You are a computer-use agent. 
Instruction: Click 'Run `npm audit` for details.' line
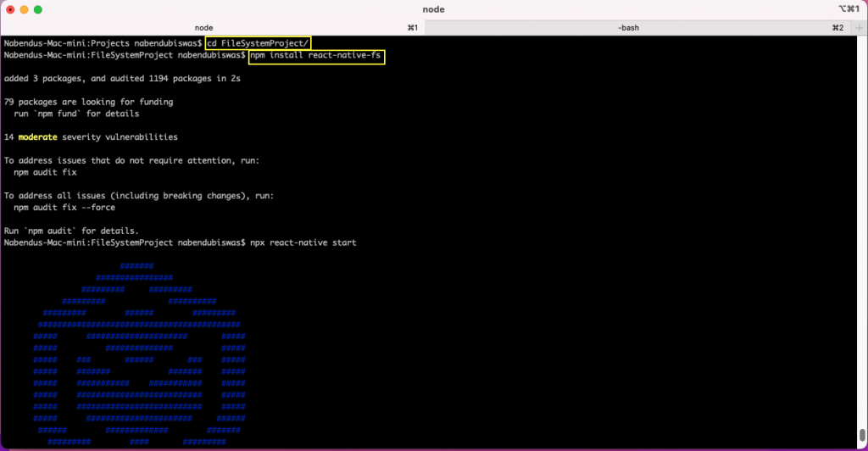[71, 231]
